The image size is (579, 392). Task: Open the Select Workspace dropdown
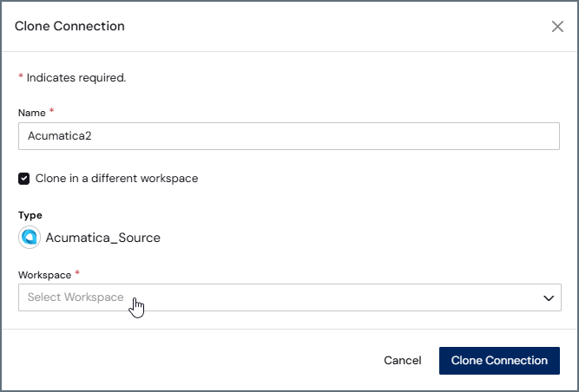[x=290, y=297]
